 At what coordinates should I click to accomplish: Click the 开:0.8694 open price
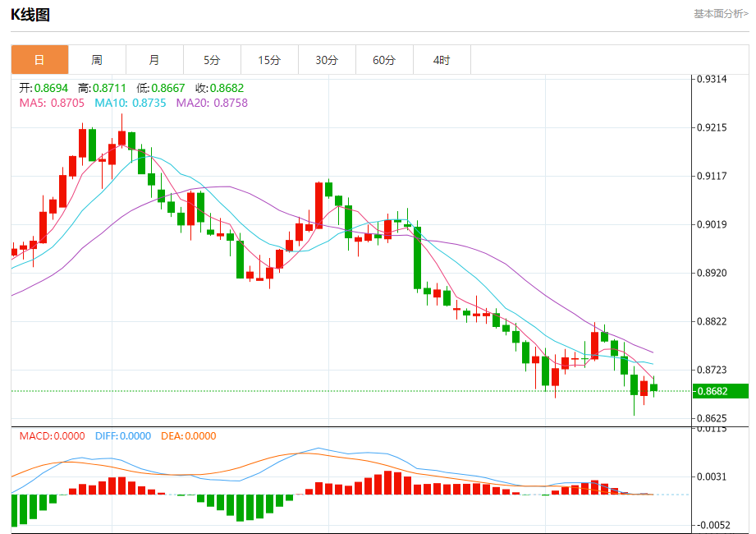point(44,88)
